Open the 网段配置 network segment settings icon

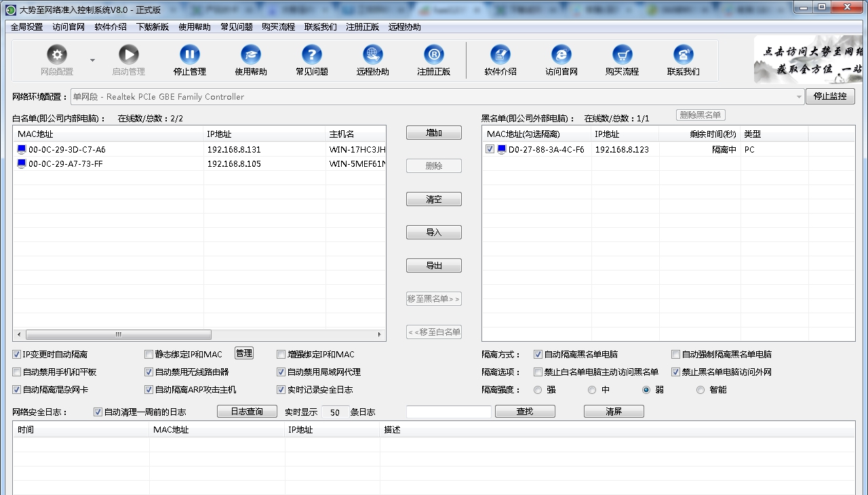(x=57, y=54)
